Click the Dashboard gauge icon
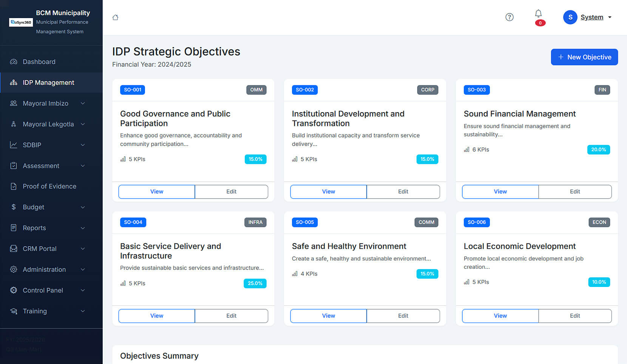The image size is (627, 364). 14,62
